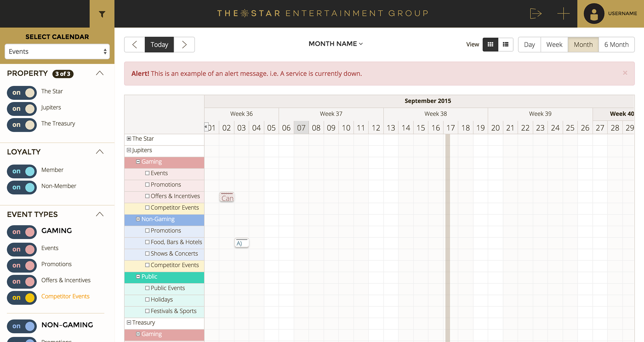Collapse the Treasury tree row
Viewport: 644px width, 342px height.
coord(129,323)
